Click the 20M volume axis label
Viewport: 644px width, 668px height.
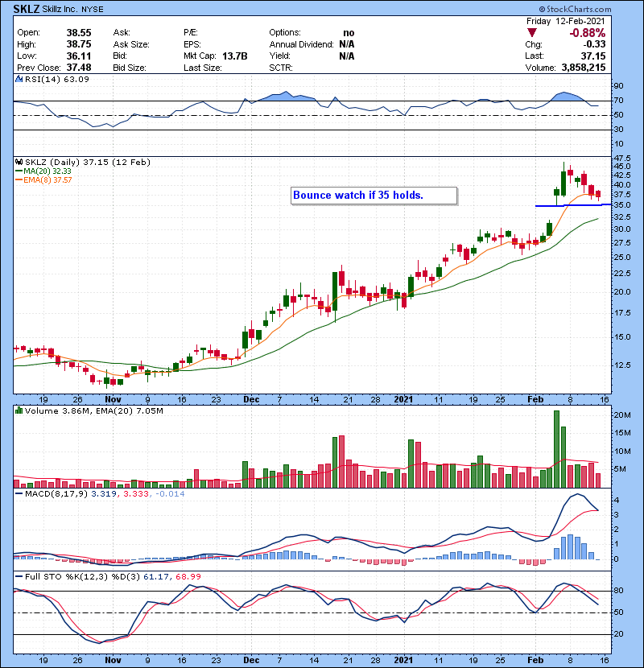pyautogui.click(x=622, y=415)
